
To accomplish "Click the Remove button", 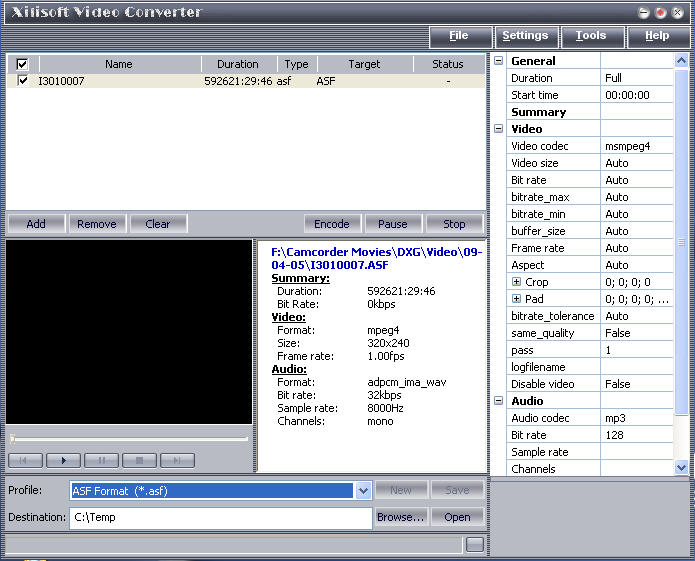I will coord(97,224).
